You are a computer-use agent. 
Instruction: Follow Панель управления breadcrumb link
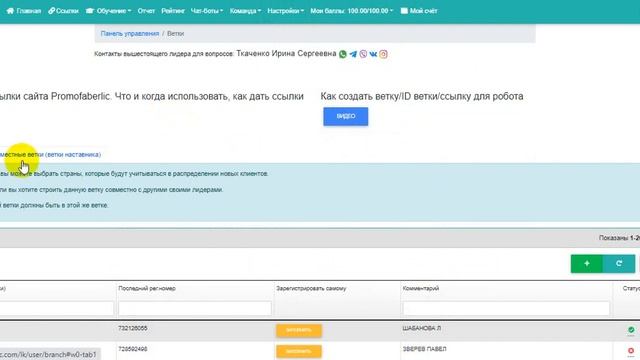(x=130, y=33)
